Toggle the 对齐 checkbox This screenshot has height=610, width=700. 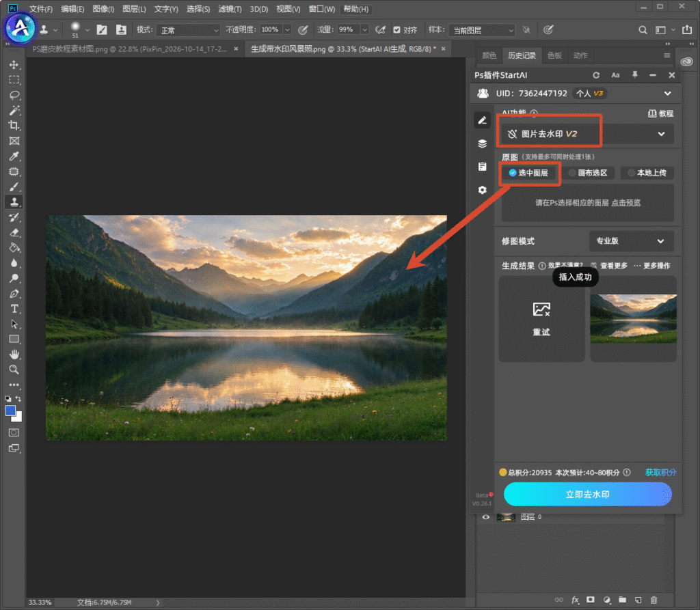tap(396, 30)
